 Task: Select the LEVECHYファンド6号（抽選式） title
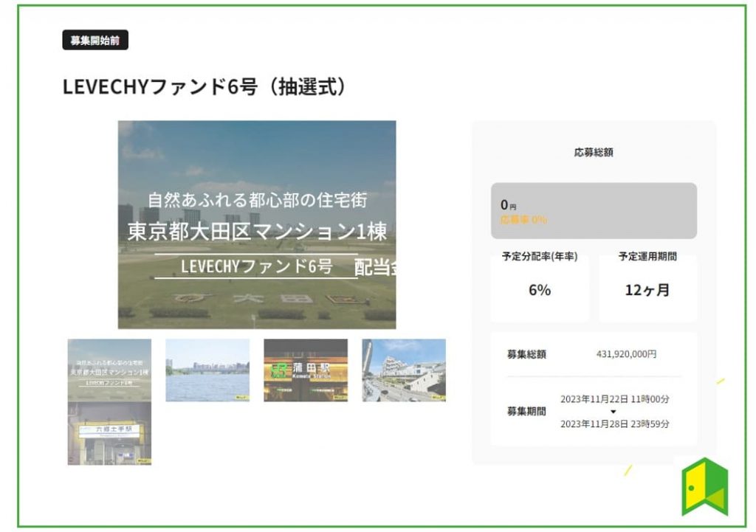coord(205,87)
